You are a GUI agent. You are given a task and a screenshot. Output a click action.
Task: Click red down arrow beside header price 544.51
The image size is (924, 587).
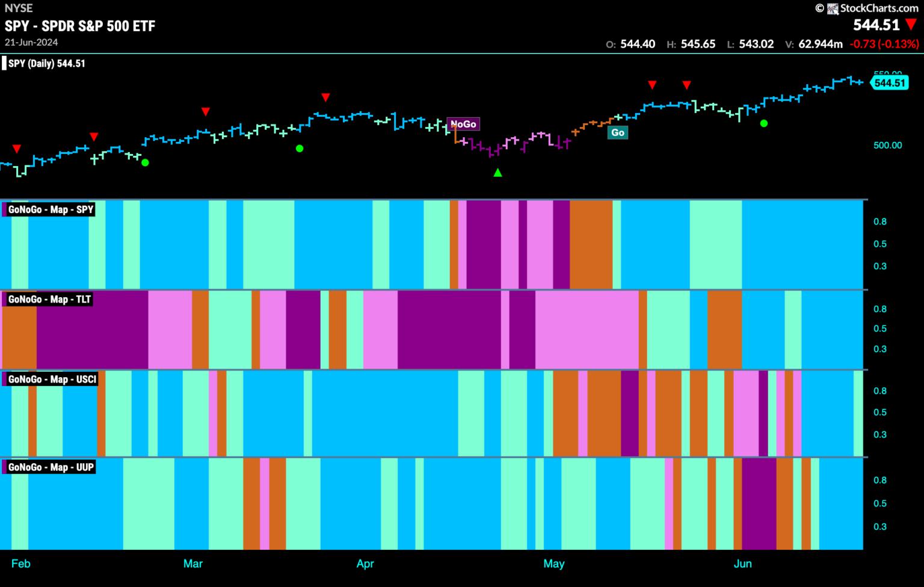[911, 25]
